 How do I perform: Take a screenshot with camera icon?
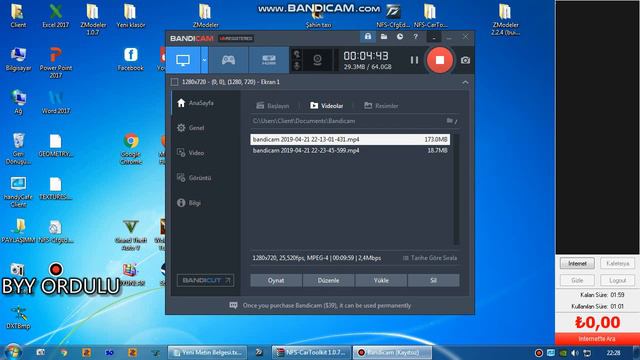point(465,60)
